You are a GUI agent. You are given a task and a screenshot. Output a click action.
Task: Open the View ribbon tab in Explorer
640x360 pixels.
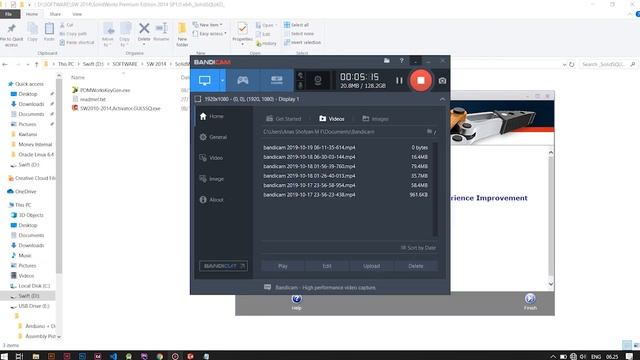point(77,14)
